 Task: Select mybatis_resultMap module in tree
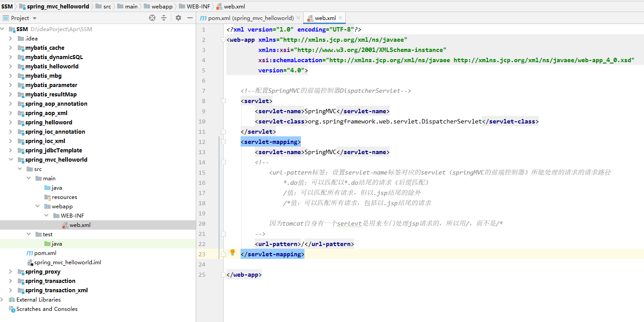[51, 95]
